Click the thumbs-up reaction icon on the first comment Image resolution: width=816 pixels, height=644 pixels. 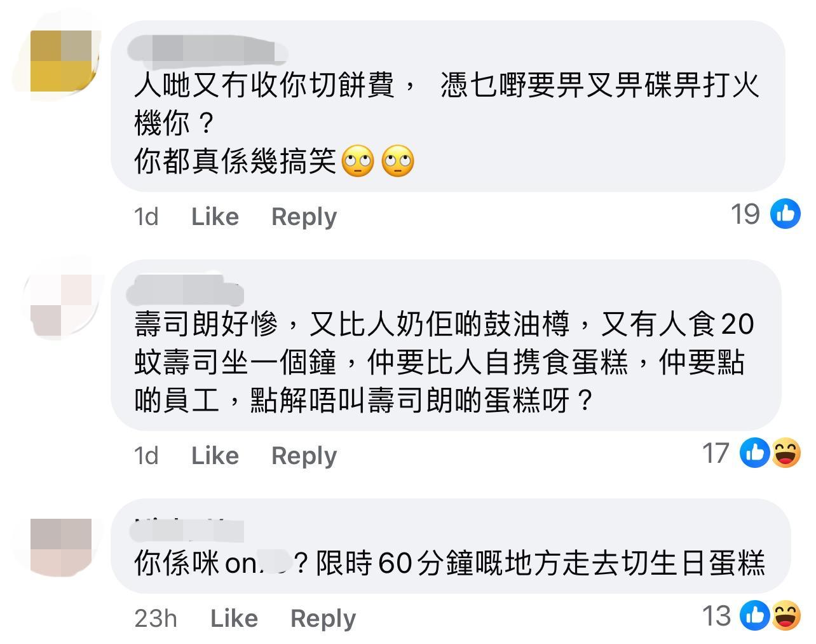[785, 214]
